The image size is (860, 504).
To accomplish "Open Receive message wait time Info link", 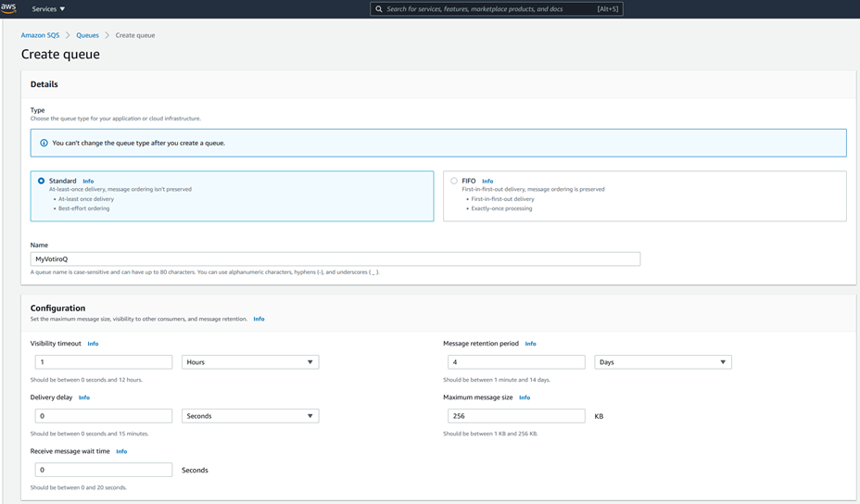I will pyautogui.click(x=121, y=451).
